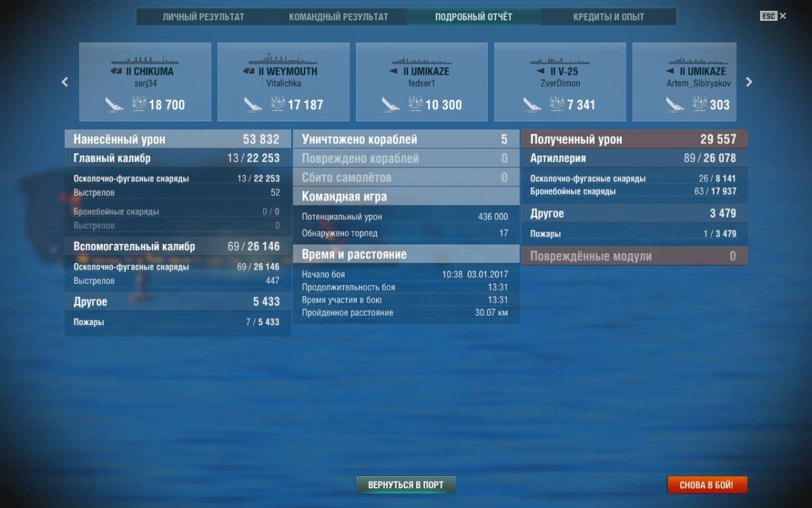Open the Личный результат tab
This screenshot has width=812, height=508.
coord(203,17)
